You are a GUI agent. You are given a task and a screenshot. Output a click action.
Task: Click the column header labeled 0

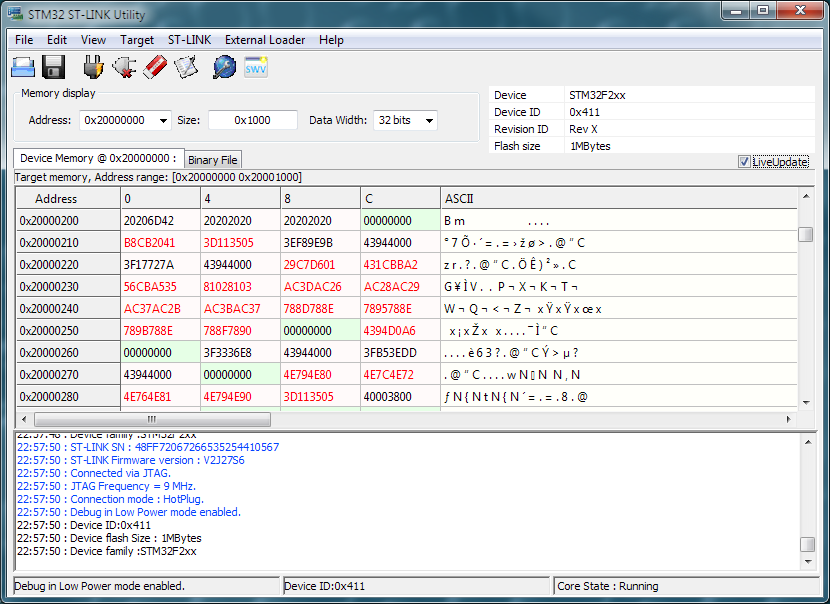point(161,199)
